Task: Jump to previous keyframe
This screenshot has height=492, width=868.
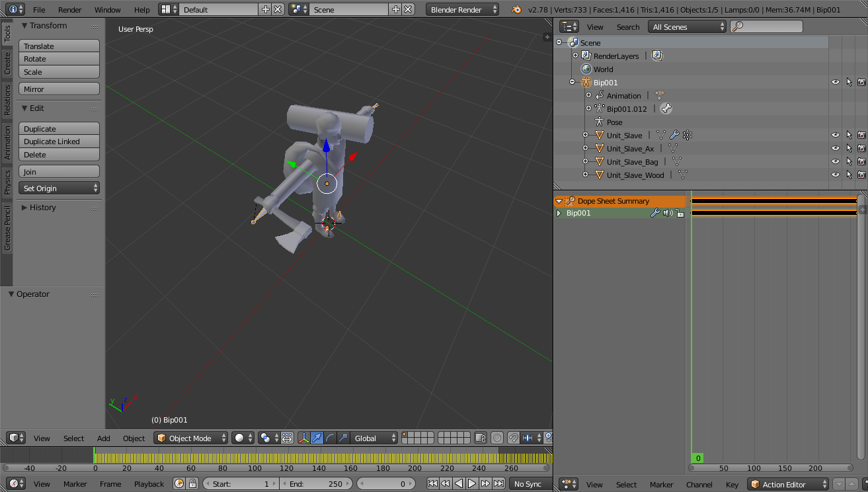Action: [446, 483]
